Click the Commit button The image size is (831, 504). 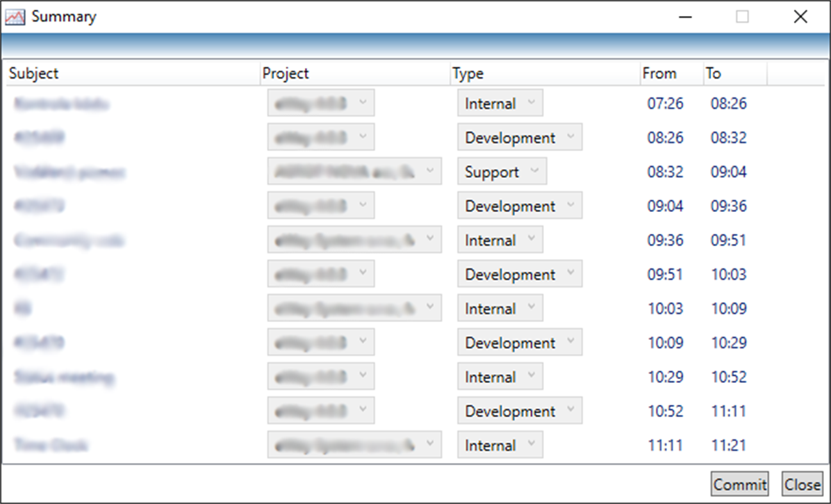739,484
